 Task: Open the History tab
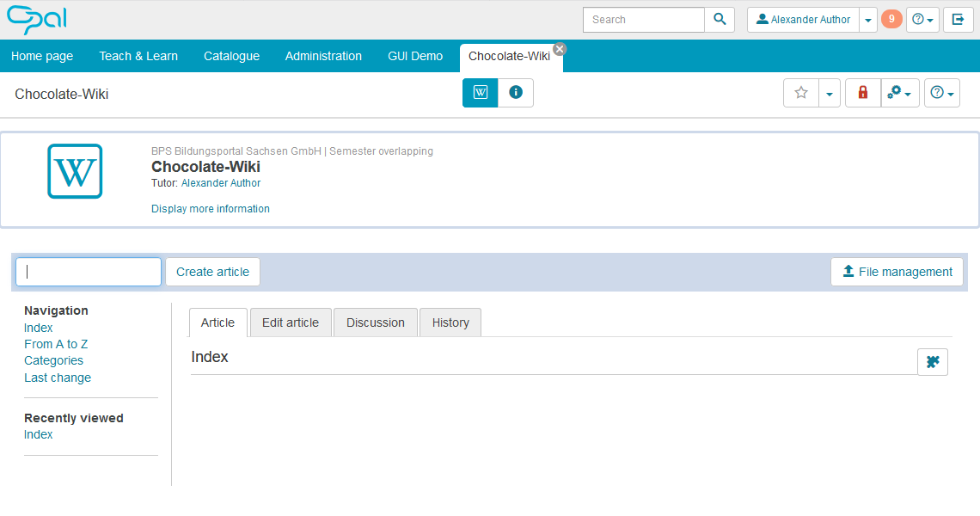click(x=450, y=322)
